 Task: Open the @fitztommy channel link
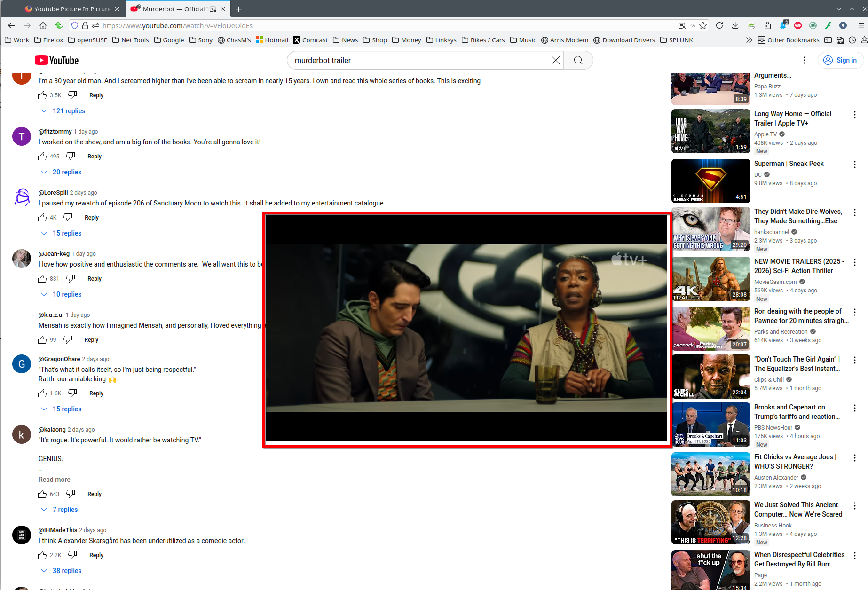point(55,132)
